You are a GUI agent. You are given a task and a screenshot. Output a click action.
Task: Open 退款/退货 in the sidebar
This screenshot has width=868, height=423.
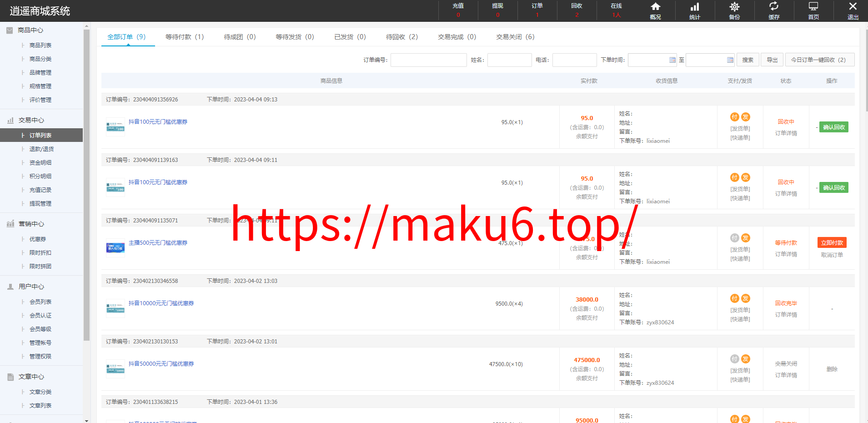(x=41, y=149)
